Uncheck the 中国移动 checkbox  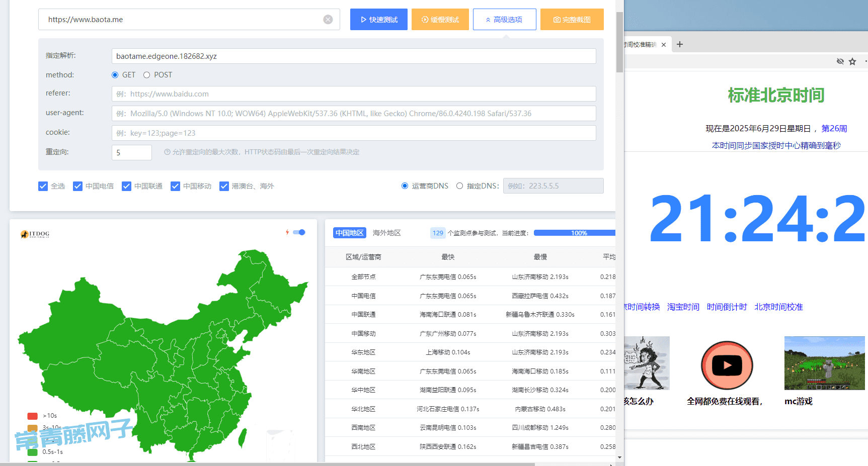coord(175,186)
